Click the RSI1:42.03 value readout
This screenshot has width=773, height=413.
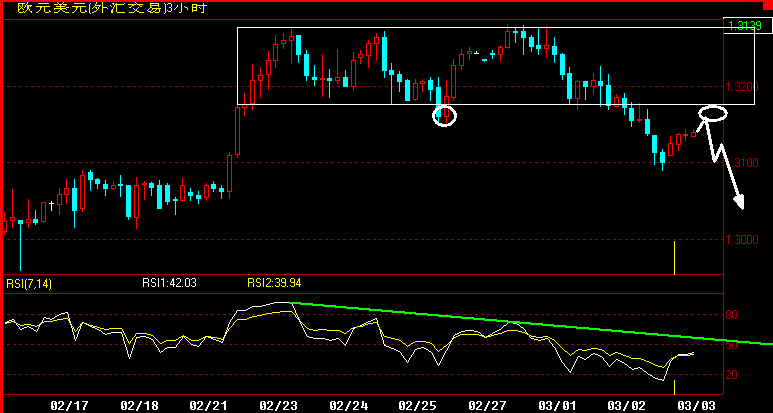[x=170, y=283]
